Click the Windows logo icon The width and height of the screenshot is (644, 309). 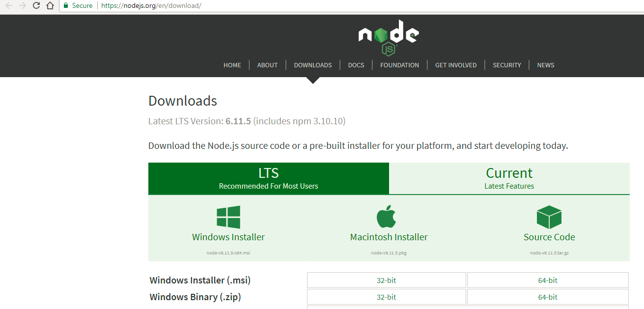[228, 217]
